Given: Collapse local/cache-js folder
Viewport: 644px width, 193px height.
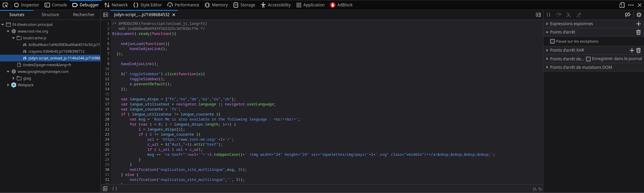Looking at the screenshot, I should [13, 38].
